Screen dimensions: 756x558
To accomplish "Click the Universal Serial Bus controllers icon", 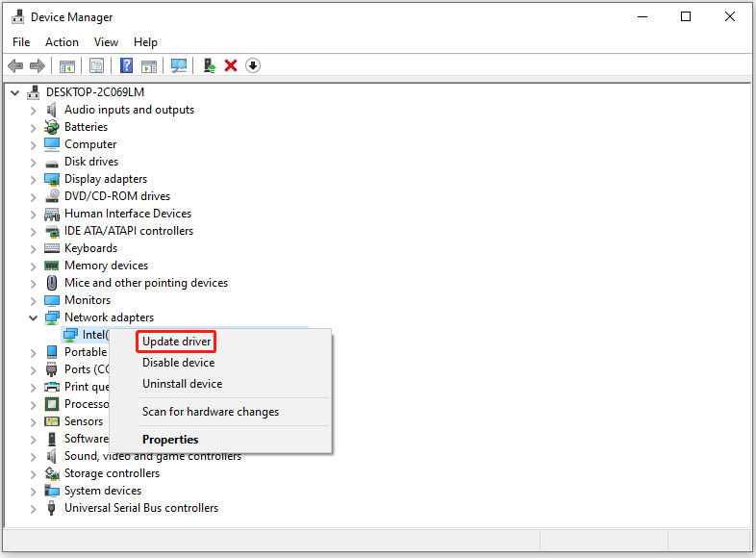I will [52, 508].
